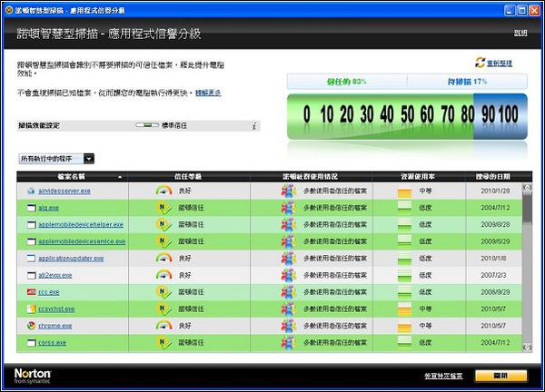The height and width of the screenshot is (392, 545).
Task: Click the info icon beside scan performance setting
Action: click(254, 126)
